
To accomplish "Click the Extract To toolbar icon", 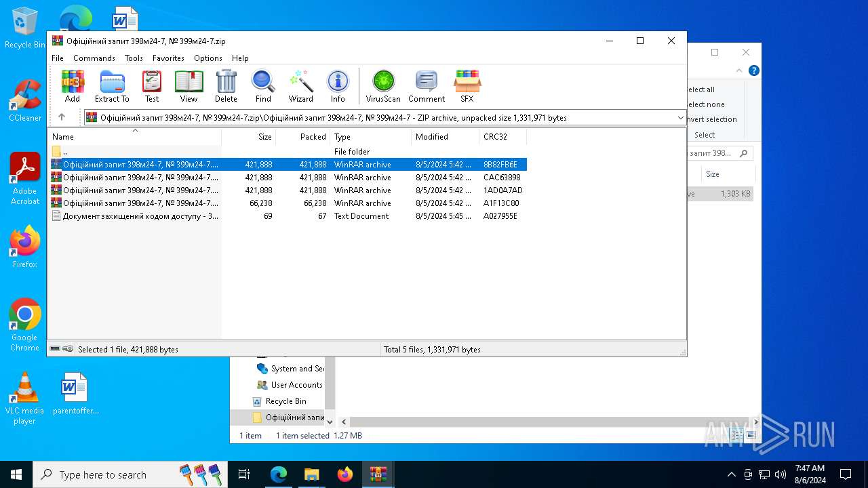I will (112, 86).
